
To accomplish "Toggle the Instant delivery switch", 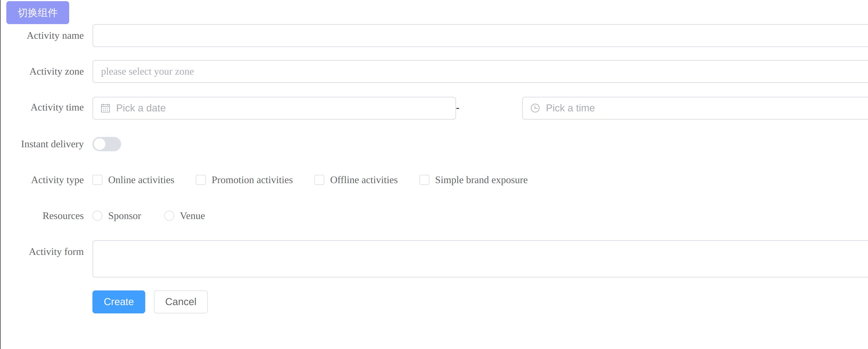I will (107, 144).
